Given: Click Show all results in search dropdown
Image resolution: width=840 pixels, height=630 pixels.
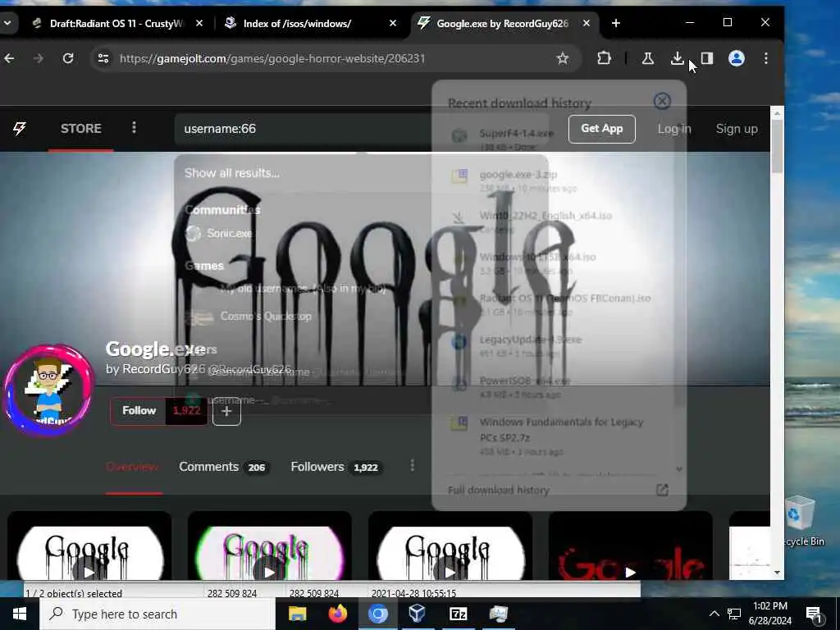Looking at the screenshot, I should point(232,173).
